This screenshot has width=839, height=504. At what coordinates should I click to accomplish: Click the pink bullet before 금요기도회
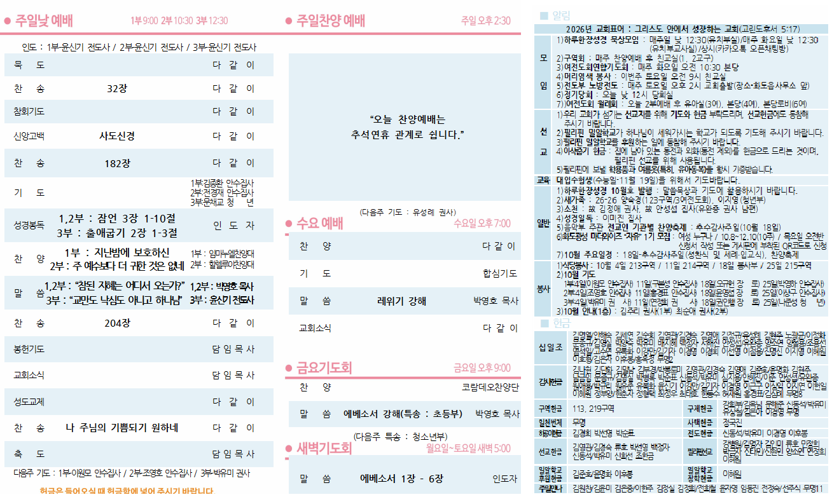(x=289, y=368)
